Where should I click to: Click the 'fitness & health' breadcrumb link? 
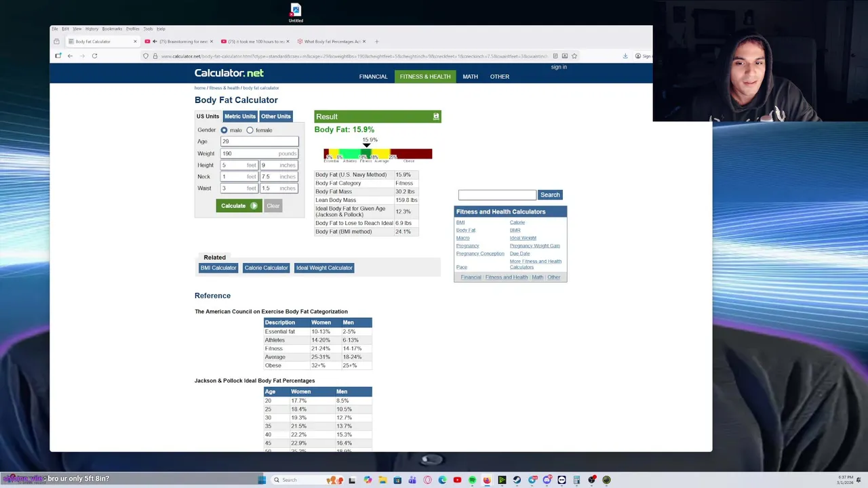(224, 88)
